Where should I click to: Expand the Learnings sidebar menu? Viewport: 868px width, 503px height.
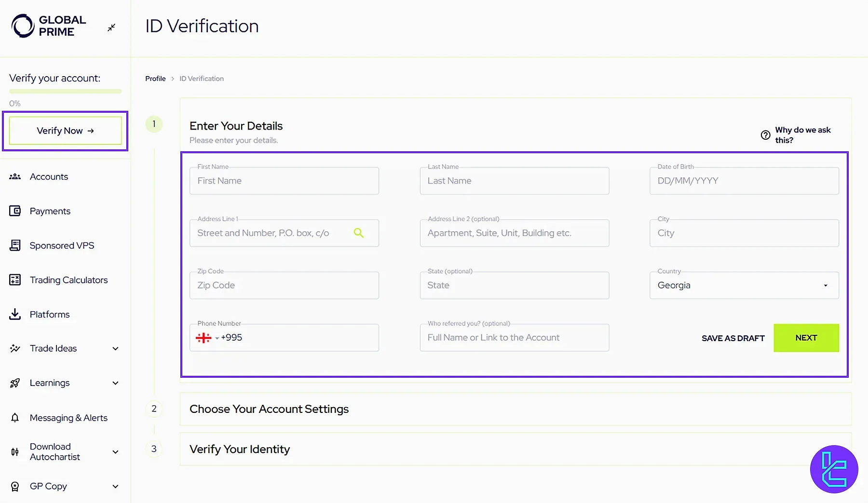click(x=115, y=383)
